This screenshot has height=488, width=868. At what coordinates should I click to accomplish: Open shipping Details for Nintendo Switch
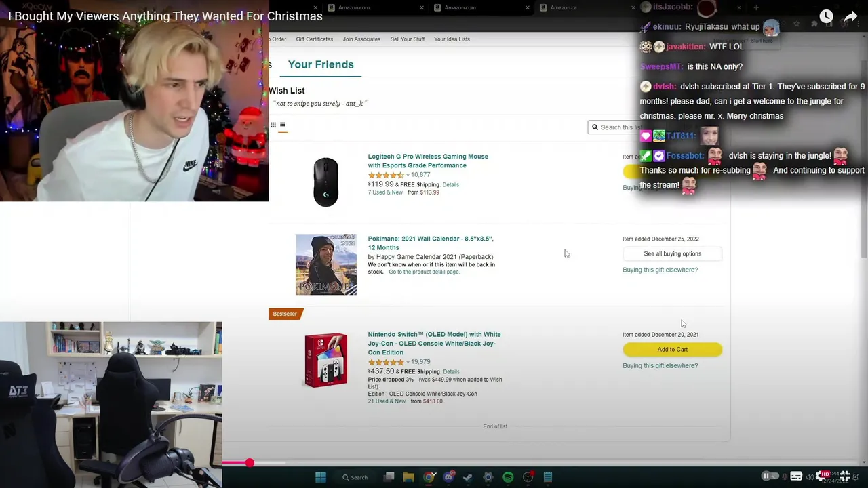(451, 372)
